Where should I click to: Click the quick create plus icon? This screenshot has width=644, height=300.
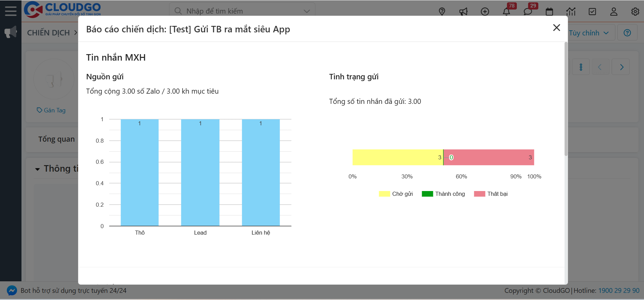(485, 12)
